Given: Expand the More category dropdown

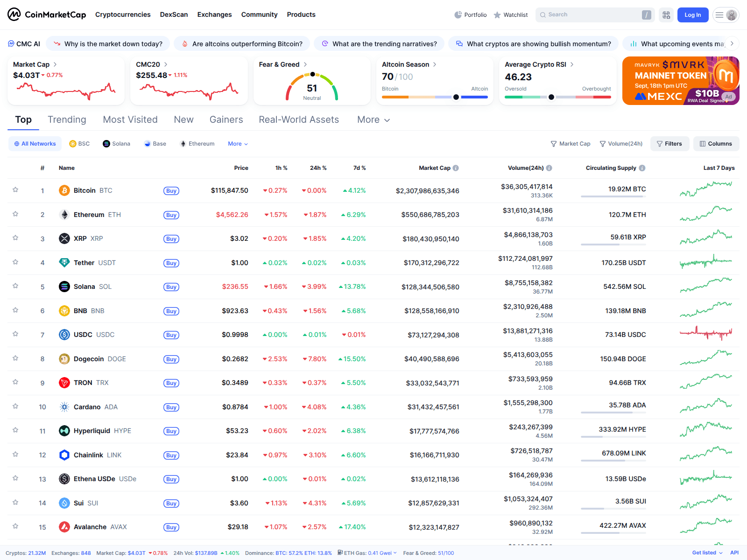Looking at the screenshot, I should tap(373, 120).
